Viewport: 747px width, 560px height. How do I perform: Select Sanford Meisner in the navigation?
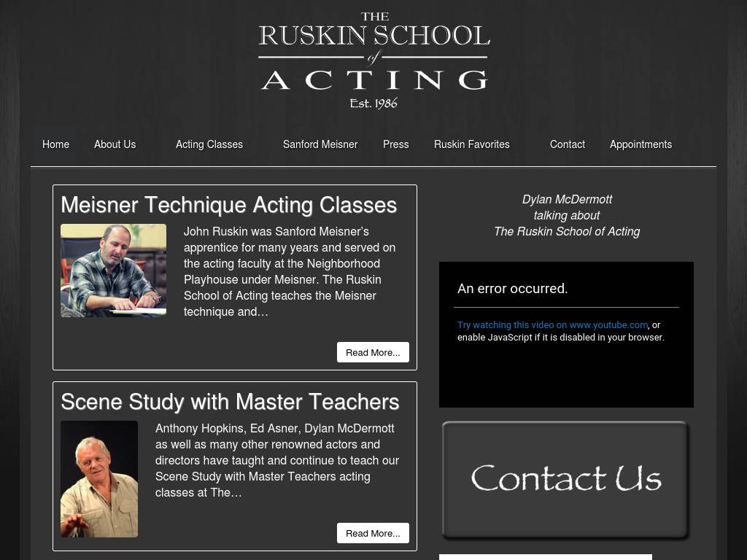click(x=320, y=144)
